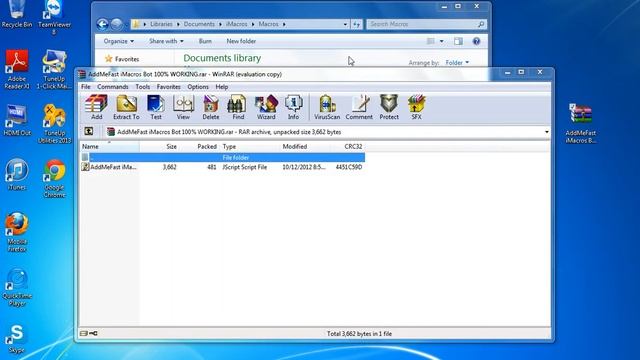Click the Burn button in Explorer
640x360 pixels.
(x=205, y=41)
